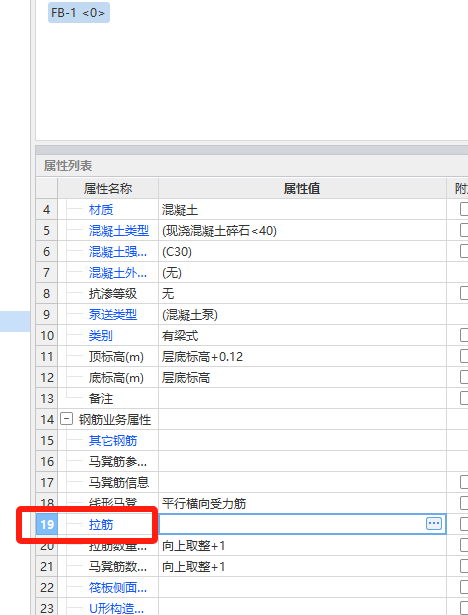The height and width of the screenshot is (615, 468).
Task: Click the empty 马凳筋信息 value cell
Action: 302,482
